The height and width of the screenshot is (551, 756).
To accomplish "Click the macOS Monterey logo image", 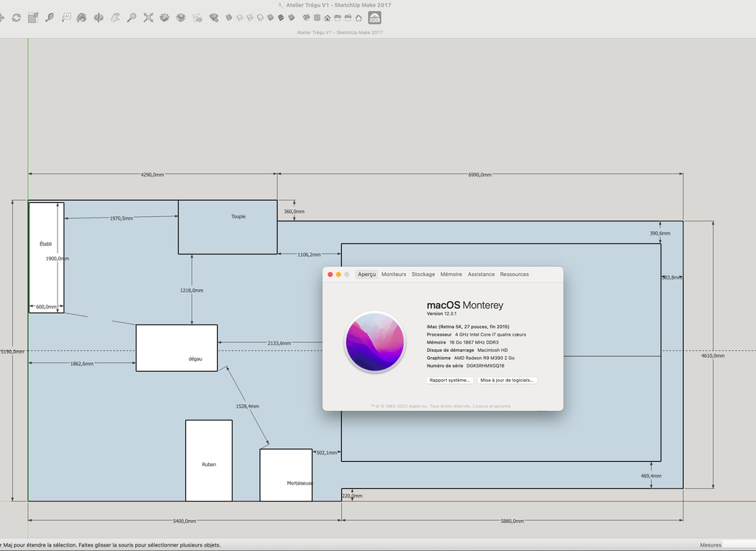I will tap(374, 342).
